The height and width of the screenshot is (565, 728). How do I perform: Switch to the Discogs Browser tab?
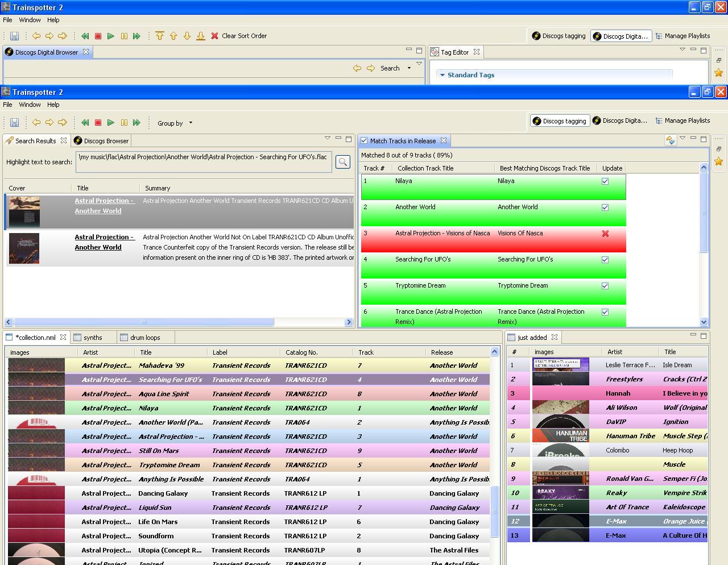106,141
